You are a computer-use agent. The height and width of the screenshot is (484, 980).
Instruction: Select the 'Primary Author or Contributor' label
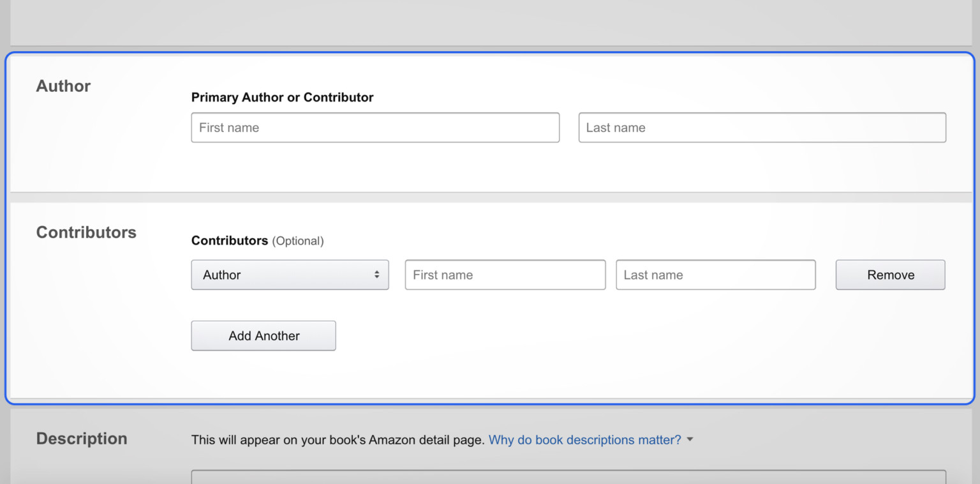click(x=282, y=98)
